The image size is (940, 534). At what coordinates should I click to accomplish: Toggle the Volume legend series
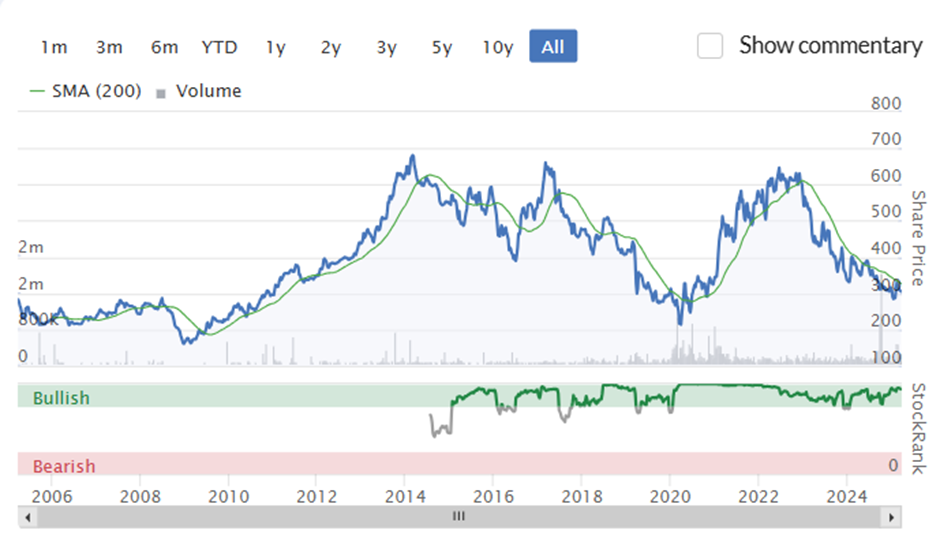click(x=198, y=91)
